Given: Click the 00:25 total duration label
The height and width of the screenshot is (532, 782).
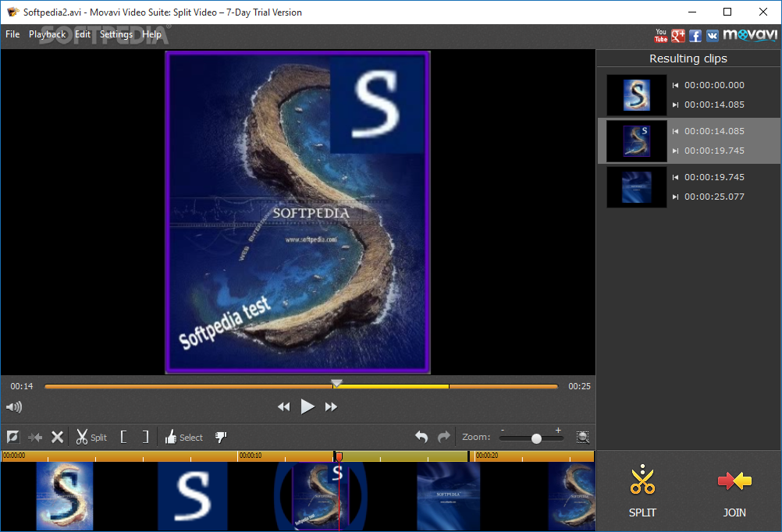Looking at the screenshot, I should click(x=580, y=386).
